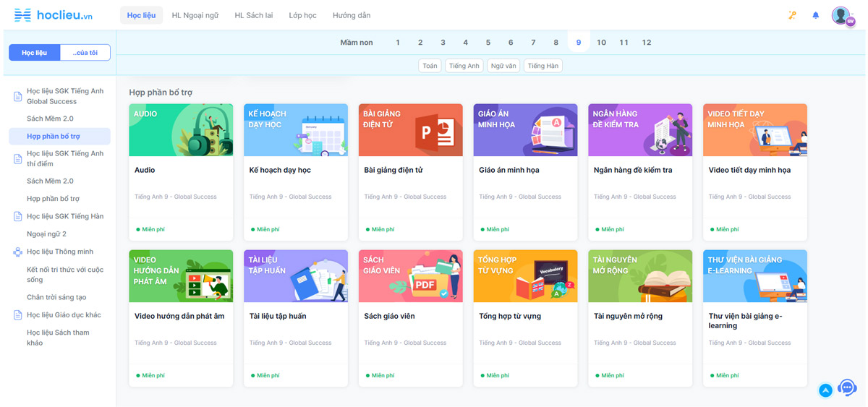Open Hợp phần bổ trợ under thí điểm
Viewport: 868px width, 407px height.
pos(53,199)
